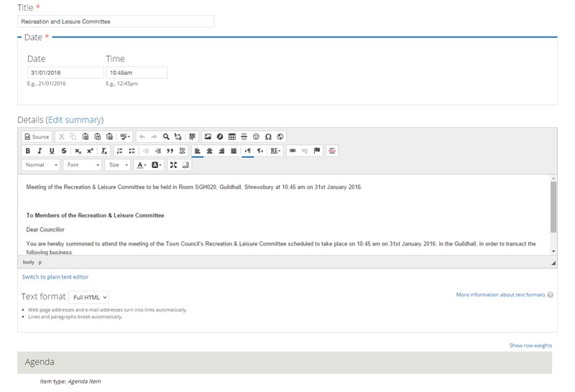
Task: Open the text color picker
Action: (x=142, y=165)
